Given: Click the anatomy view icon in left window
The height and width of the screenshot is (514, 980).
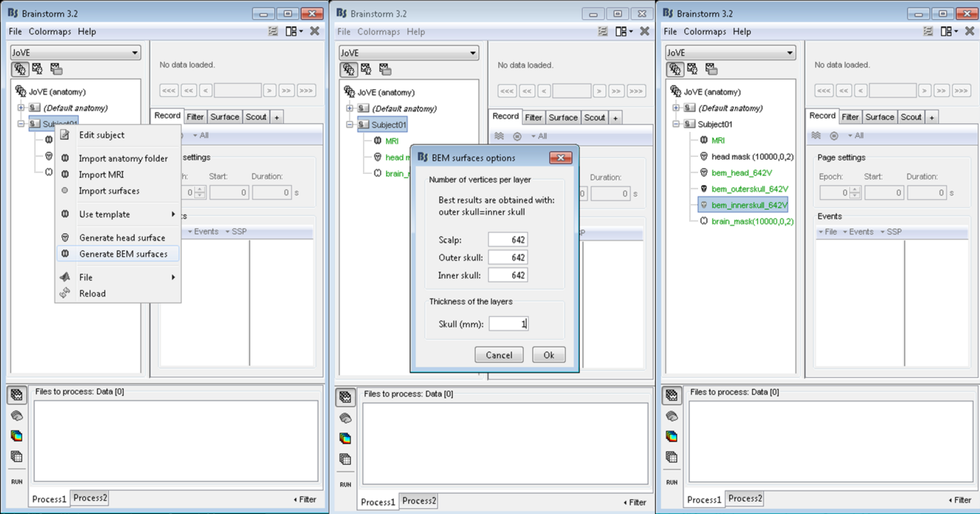Looking at the screenshot, I should [x=19, y=69].
